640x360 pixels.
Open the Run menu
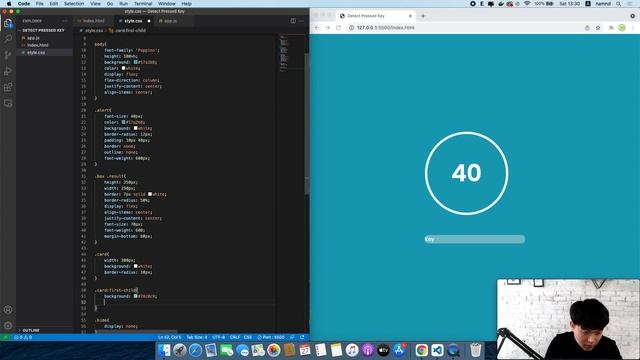(x=123, y=4)
